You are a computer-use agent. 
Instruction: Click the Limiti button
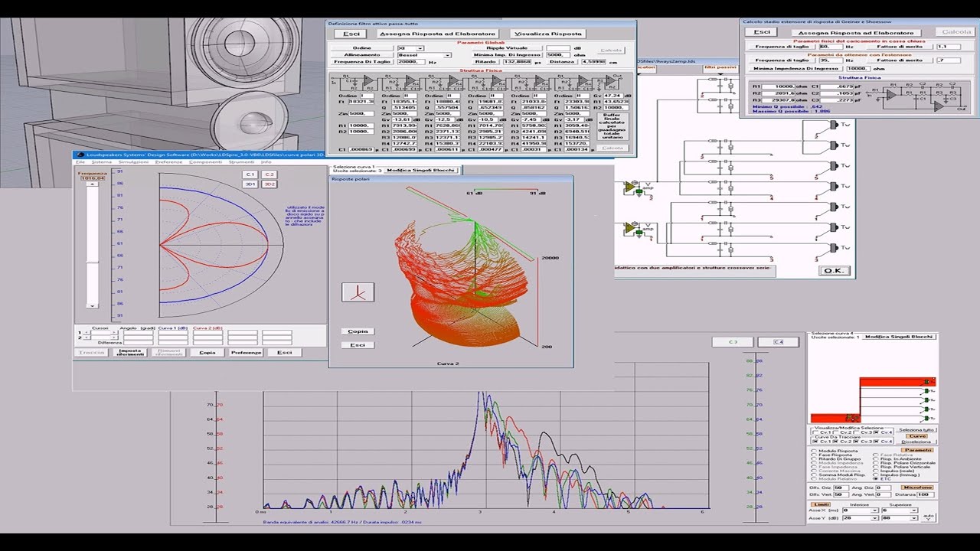[821, 504]
